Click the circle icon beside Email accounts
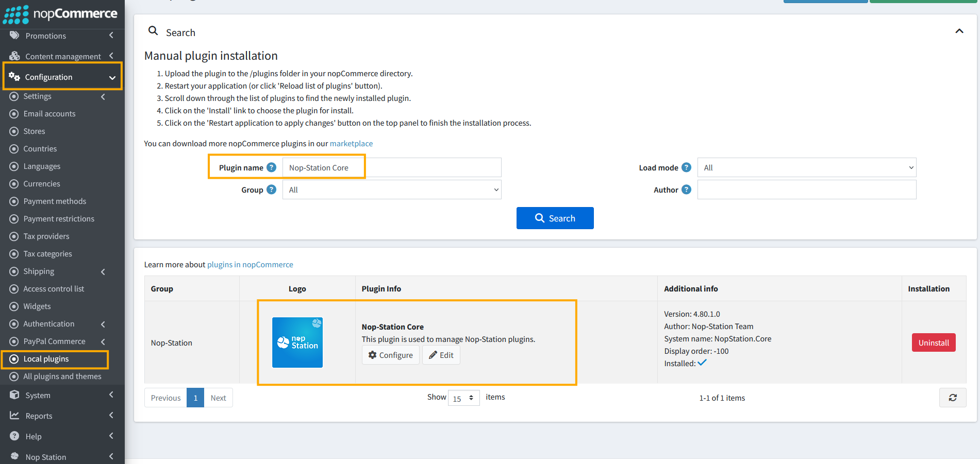 point(14,114)
